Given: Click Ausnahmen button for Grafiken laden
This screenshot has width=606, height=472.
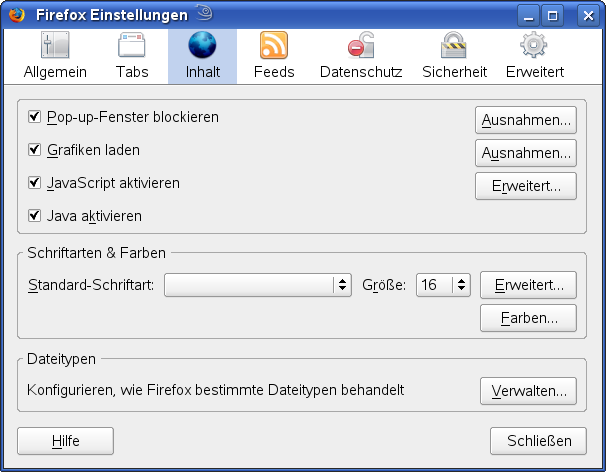Looking at the screenshot, I should [526, 152].
